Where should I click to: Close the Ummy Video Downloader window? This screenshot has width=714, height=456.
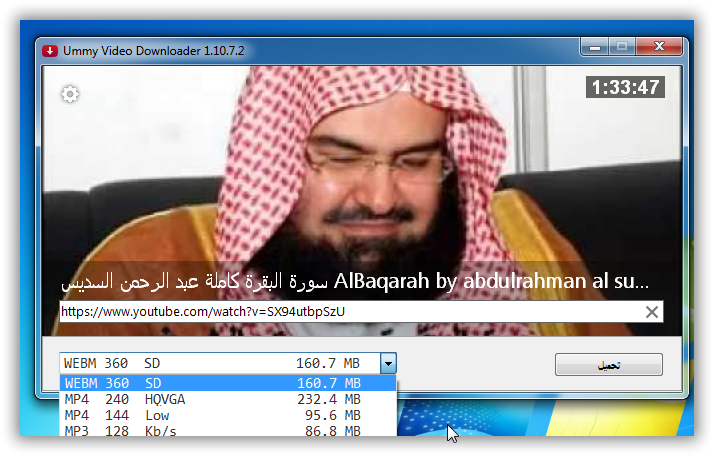[x=659, y=46]
